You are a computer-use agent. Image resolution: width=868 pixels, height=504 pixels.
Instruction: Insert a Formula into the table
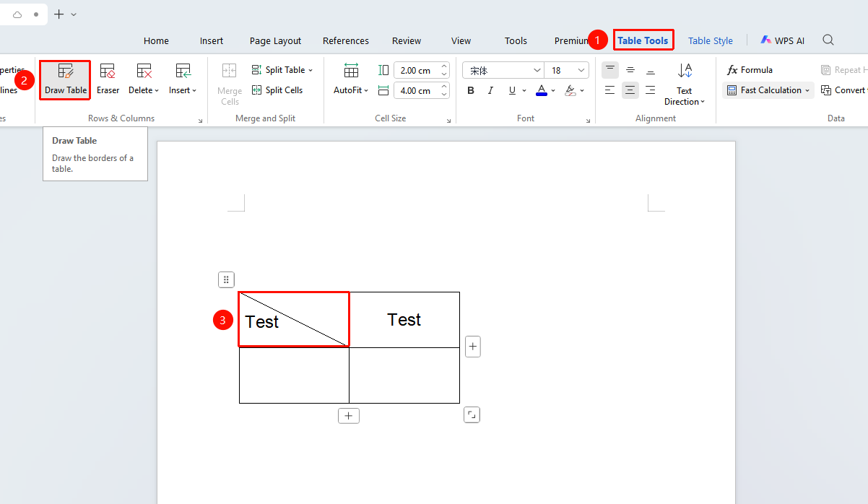point(750,70)
